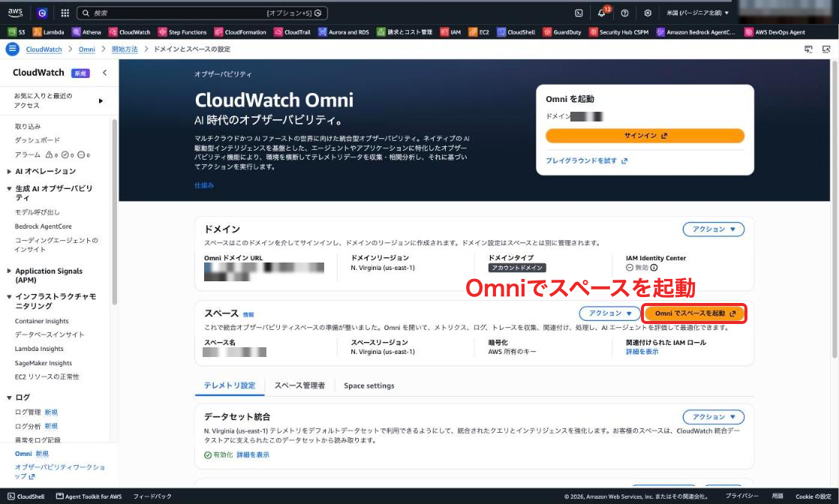This screenshot has height=504, width=839.
Task: Open the ドメイン section アクション dropdown
Action: [713, 229]
